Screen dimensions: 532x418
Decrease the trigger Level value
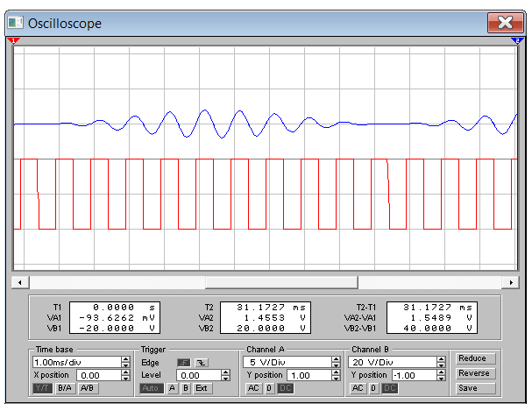pos(225,378)
